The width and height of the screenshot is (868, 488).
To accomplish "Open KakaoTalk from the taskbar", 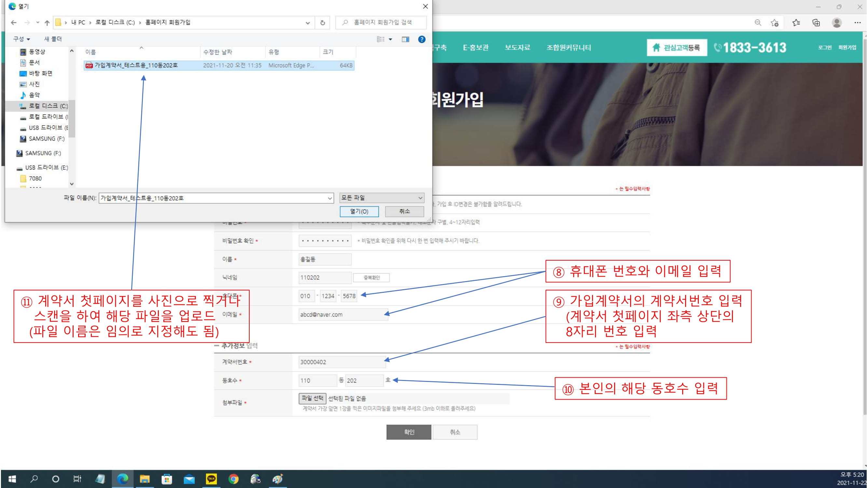I will [x=211, y=479].
